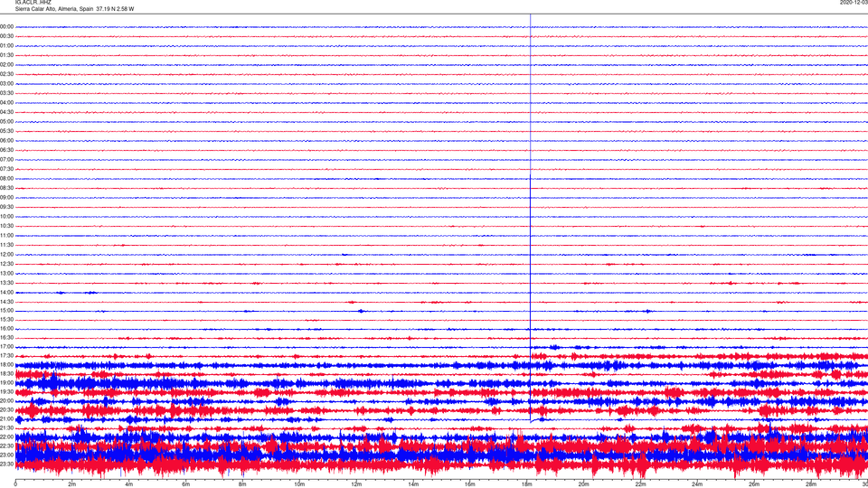Click the 13:30 trace time label
Screen dimensions: 868x488
click(x=6, y=283)
